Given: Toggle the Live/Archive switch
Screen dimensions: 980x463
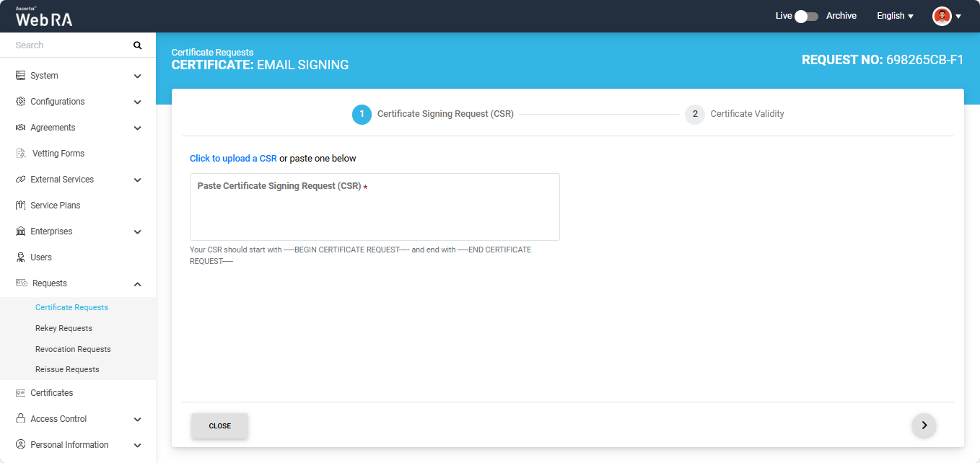Looking at the screenshot, I should point(805,16).
